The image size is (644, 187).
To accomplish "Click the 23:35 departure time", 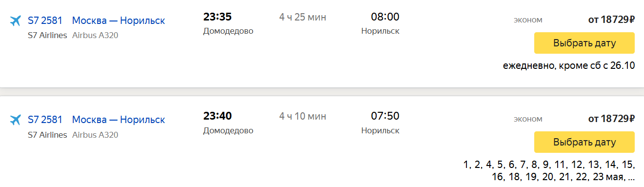I will [217, 17].
